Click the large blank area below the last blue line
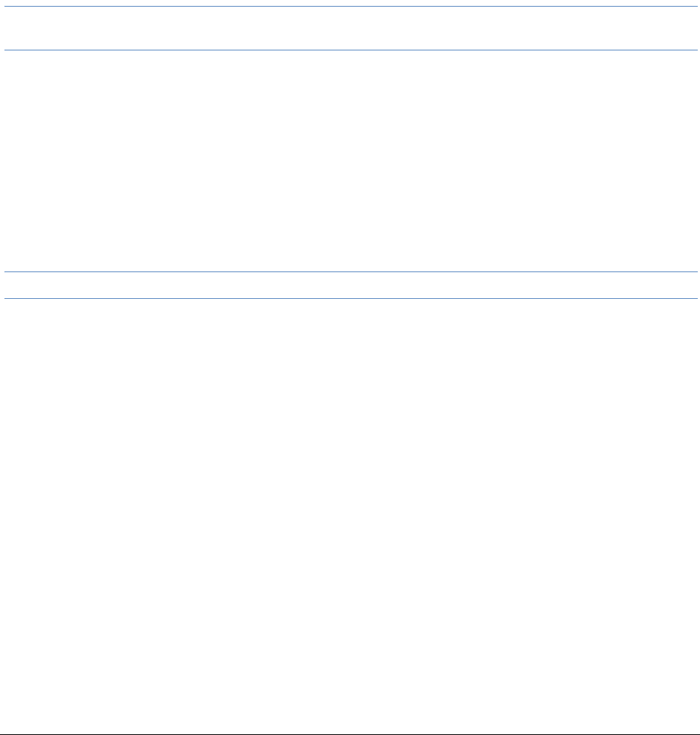 (351, 516)
